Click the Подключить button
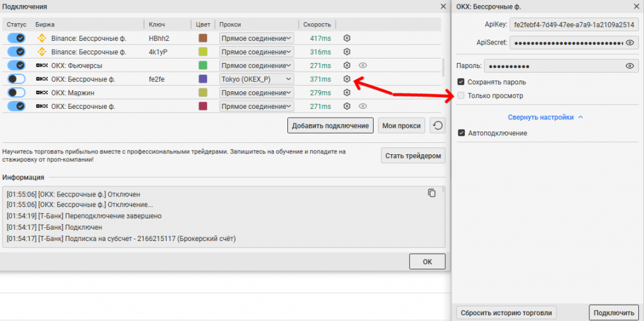644x321 pixels. [614, 312]
